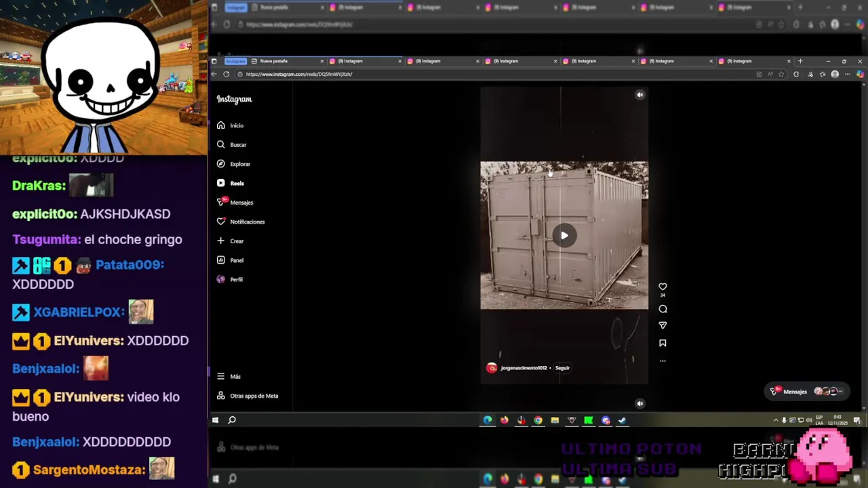
Task: Share the reel with the paper-plane icon
Action: pos(663,325)
